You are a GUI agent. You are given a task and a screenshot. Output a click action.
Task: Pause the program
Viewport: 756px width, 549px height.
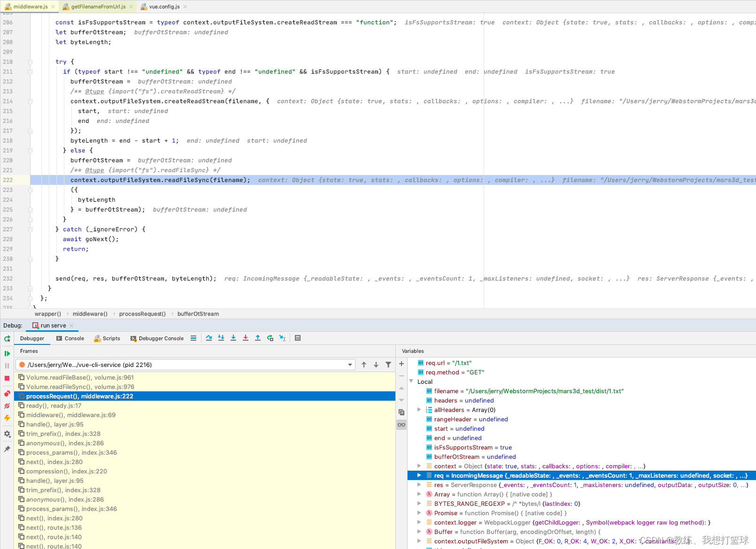pos(7,366)
